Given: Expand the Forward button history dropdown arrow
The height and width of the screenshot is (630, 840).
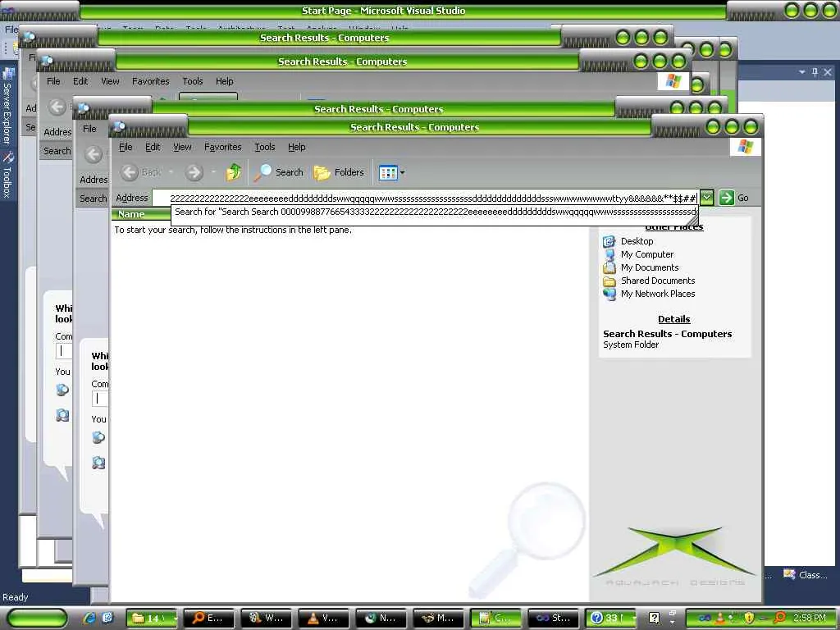Looking at the screenshot, I should [x=213, y=172].
